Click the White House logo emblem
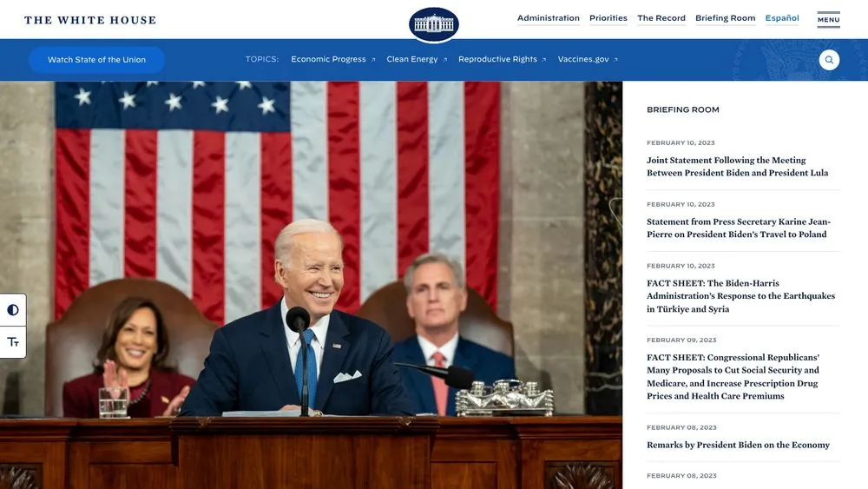Image resolution: width=868 pixels, height=489 pixels. (x=433, y=24)
